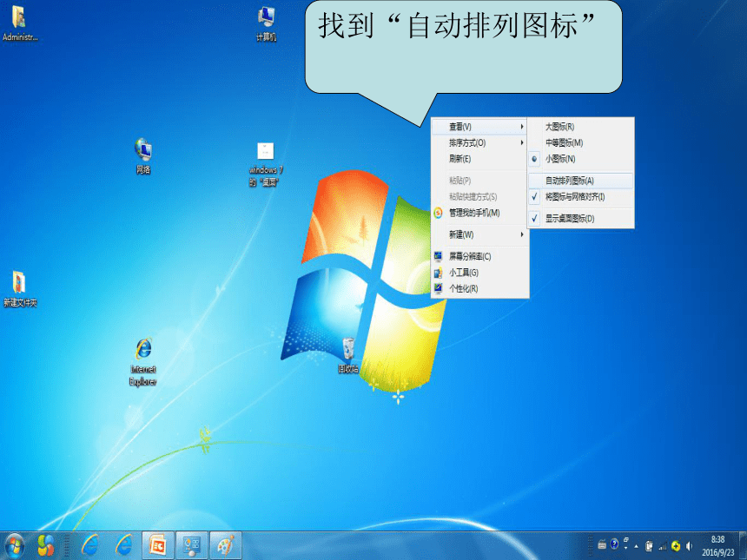This screenshot has width=747, height=560.
Task: Launch the multicolored app beside the Start button
Action: click(46, 546)
